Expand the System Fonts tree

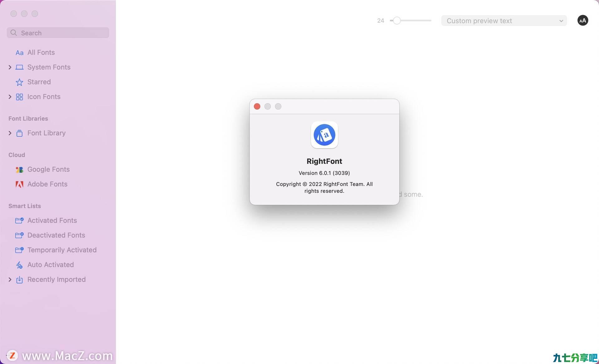point(10,67)
